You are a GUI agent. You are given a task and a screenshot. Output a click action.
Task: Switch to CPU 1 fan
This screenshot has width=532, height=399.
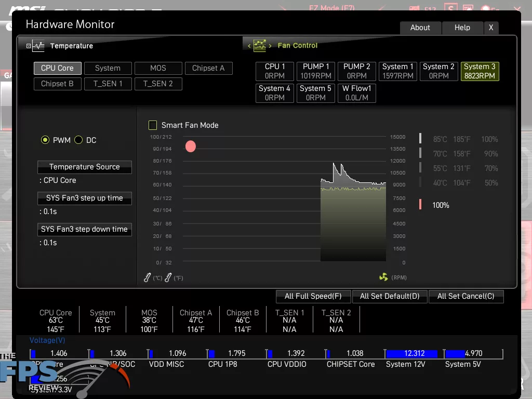[x=275, y=71]
